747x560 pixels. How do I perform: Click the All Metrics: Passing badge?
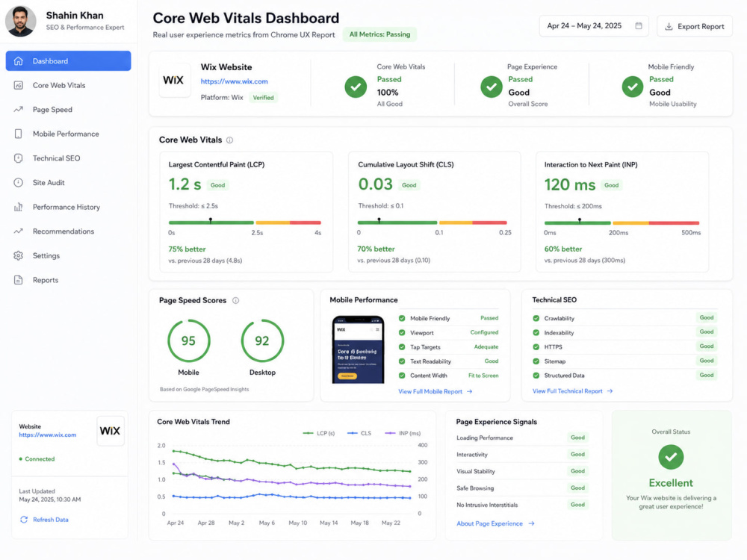[x=379, y=34]
